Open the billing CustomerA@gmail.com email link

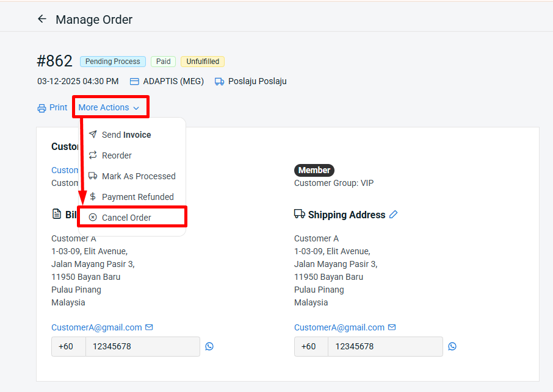click(x=96, y=327)
